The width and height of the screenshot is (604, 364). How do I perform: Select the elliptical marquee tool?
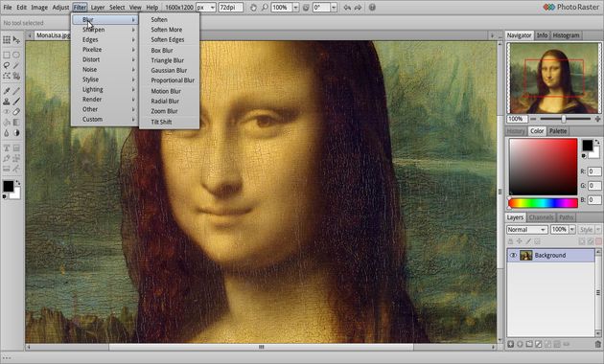16,55
